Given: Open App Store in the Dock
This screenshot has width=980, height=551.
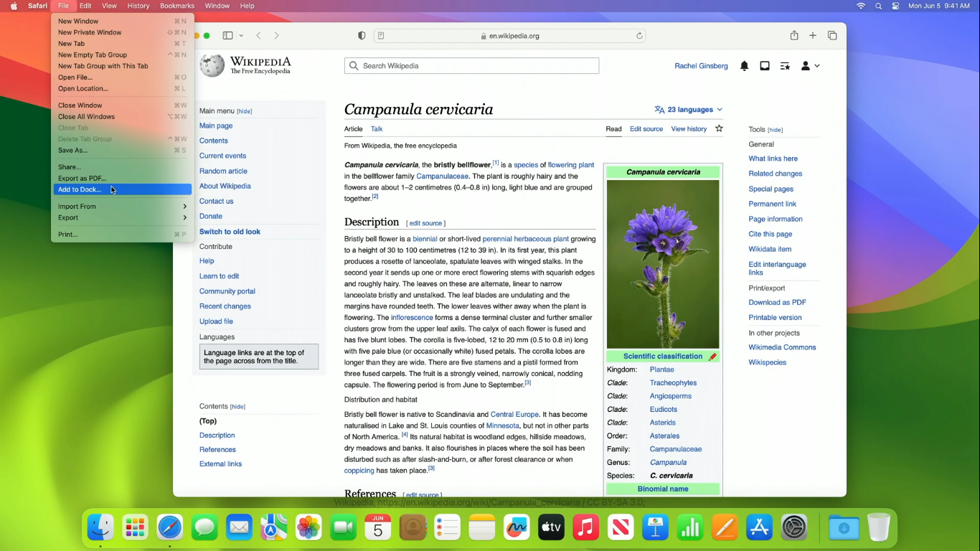Looking at the screenshot, I should coord(759,528).
